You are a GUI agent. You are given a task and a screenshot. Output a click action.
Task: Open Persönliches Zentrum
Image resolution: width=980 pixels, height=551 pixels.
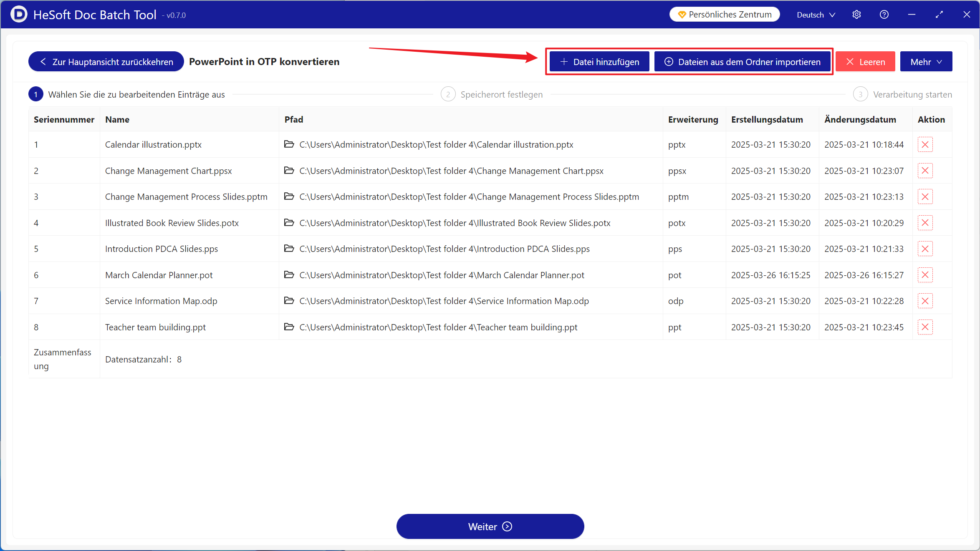tap(725, 15)
